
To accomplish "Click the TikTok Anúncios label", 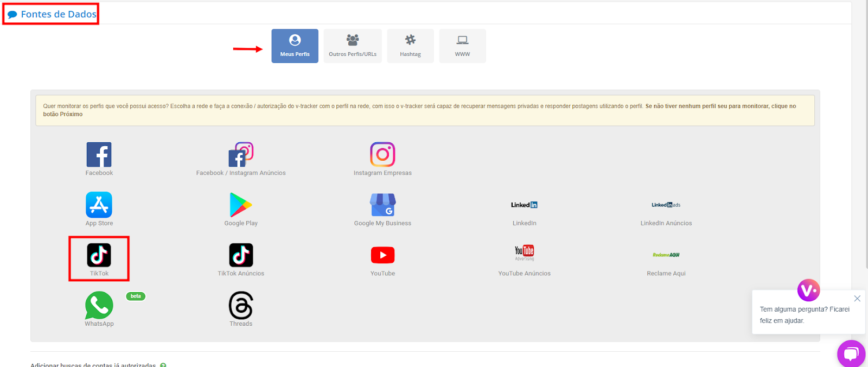I will [x=241, y=274].
